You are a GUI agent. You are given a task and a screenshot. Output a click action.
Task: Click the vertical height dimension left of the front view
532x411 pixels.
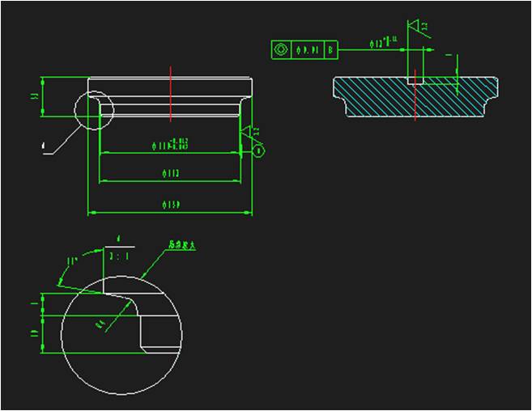coord(35,96)
